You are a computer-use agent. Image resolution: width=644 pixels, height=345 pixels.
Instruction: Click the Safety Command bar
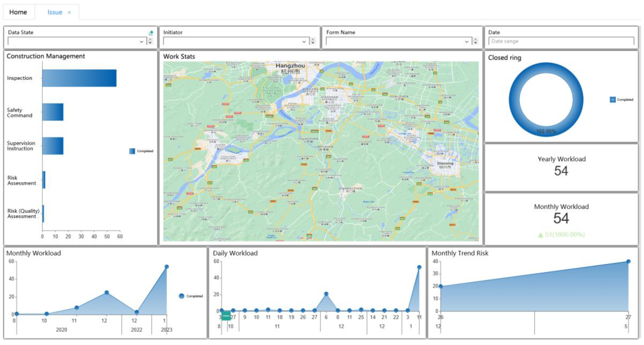[x=53, y=112]
